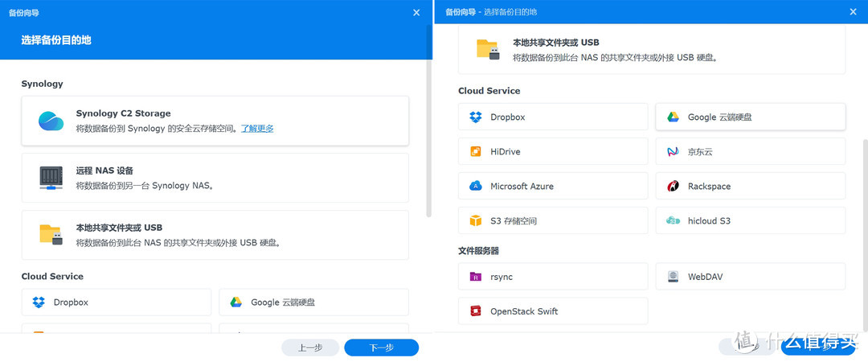Pick local shared folder or USB icon in left panel

[51, 234]
